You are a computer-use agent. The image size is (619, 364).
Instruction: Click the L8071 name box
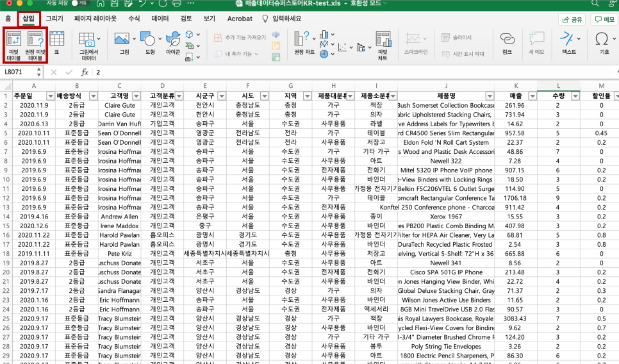18,72
